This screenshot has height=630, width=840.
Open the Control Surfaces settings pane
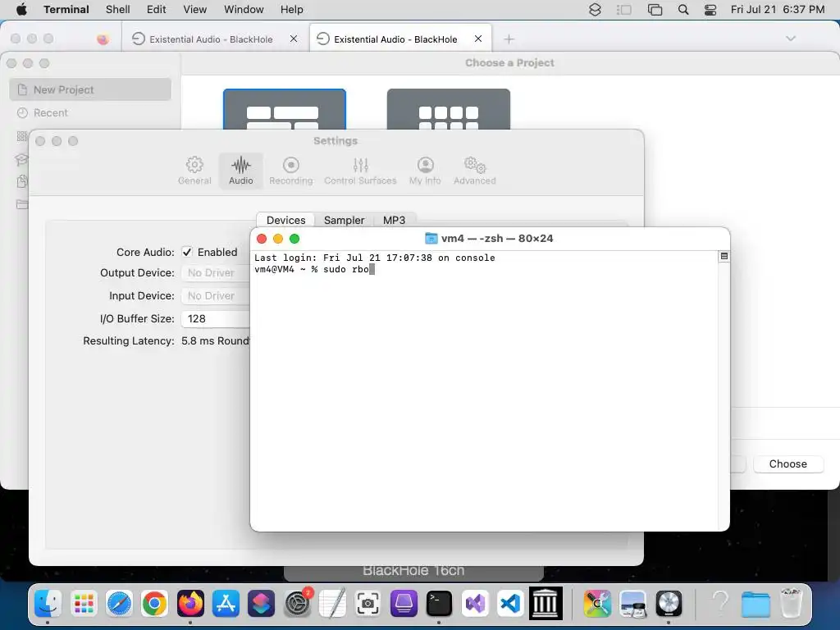pyautogui.click(x=360, y=171)
